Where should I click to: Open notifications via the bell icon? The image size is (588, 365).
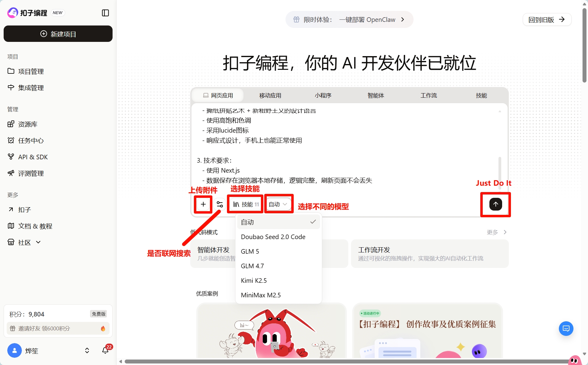[x=105, y=350]
